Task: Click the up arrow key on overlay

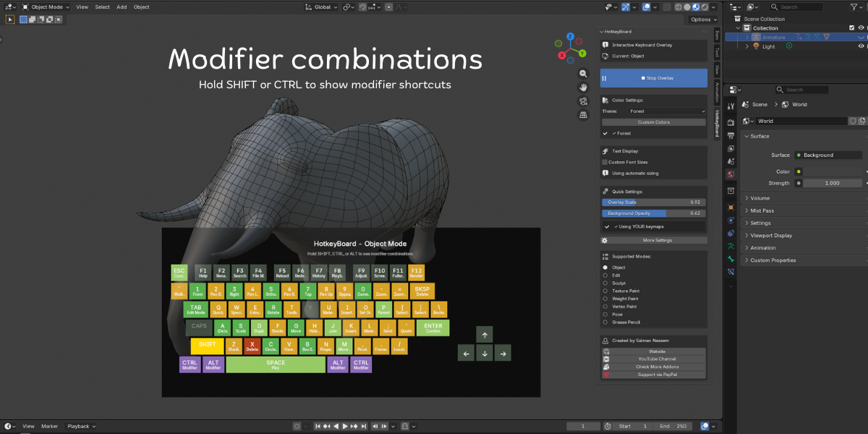Action: pyautogui.click(x=485, y=334)
